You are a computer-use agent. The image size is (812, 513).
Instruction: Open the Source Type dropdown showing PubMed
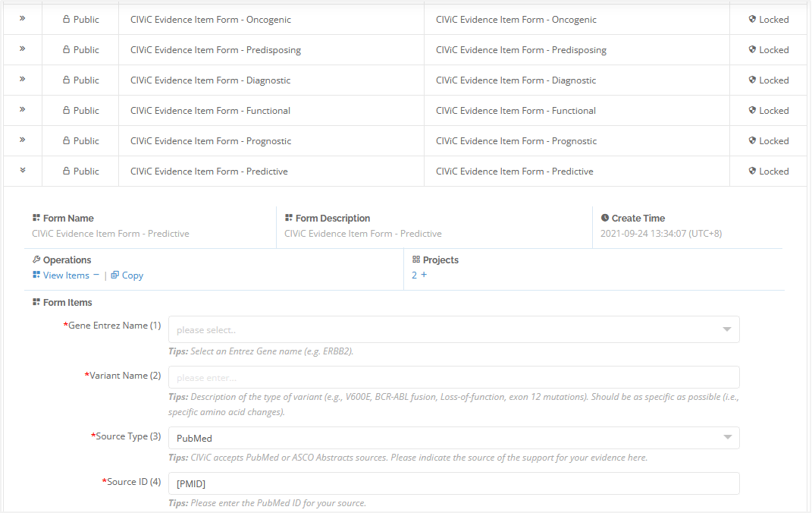453,438
